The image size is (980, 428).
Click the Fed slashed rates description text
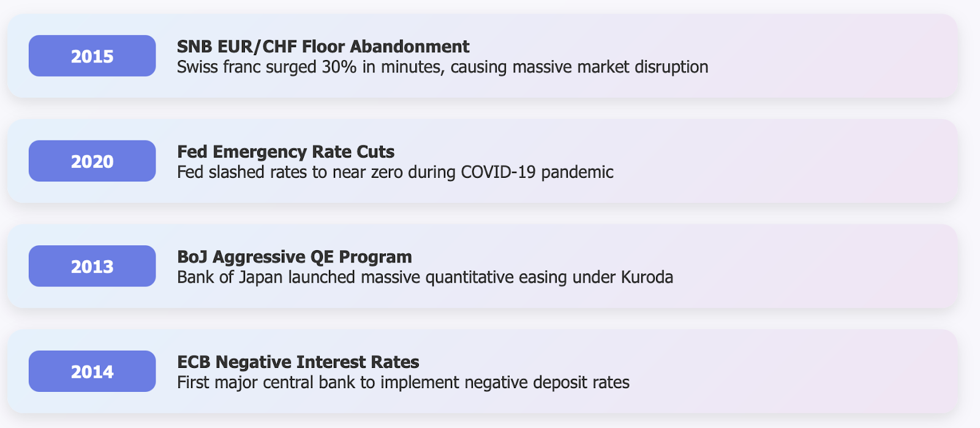tap(395, 172)
